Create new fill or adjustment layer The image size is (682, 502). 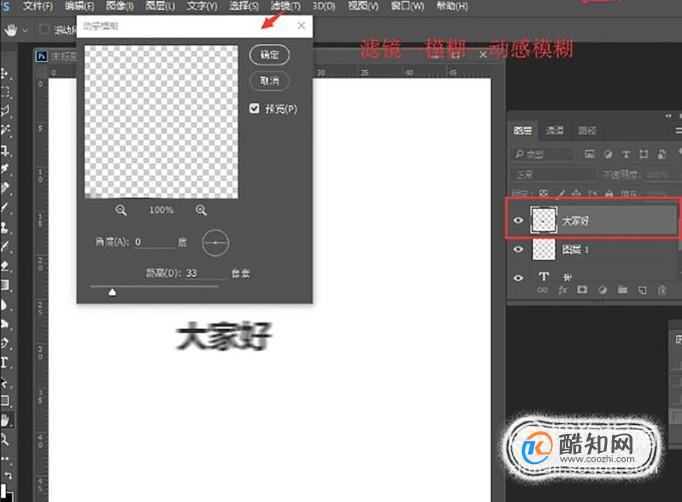click(602, 290)
